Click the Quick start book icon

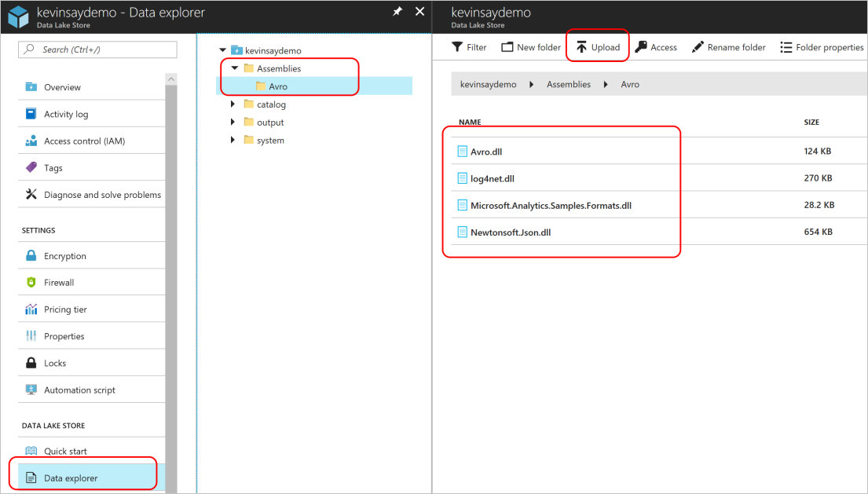pos(31,451)
